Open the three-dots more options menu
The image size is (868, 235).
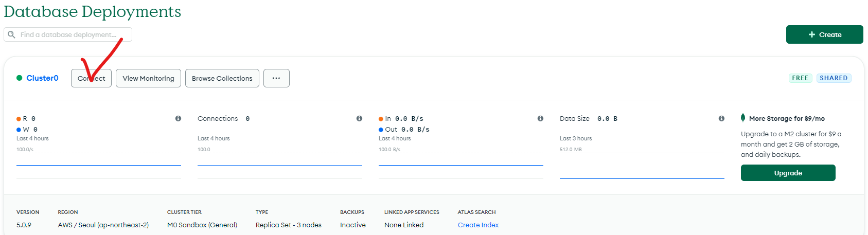[x=276, y=78]
